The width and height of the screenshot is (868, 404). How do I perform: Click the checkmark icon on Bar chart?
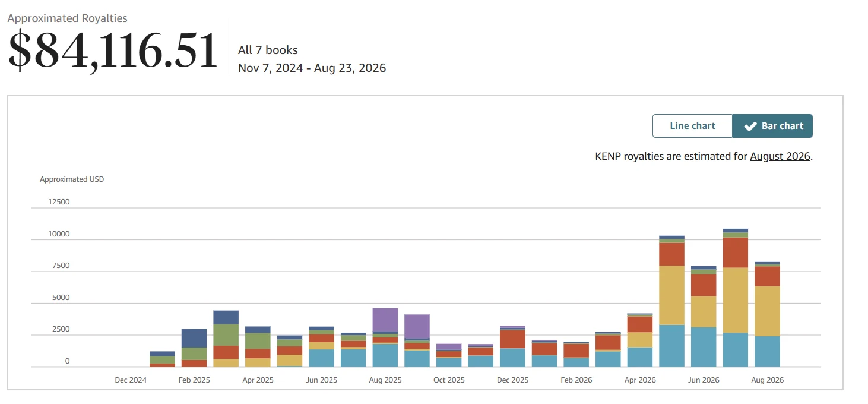click(750, 126)
